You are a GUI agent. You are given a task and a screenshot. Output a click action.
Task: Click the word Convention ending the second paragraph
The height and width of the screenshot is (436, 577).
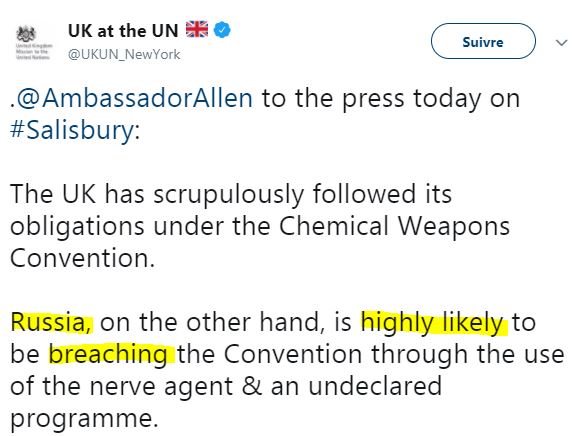[82, 258]
